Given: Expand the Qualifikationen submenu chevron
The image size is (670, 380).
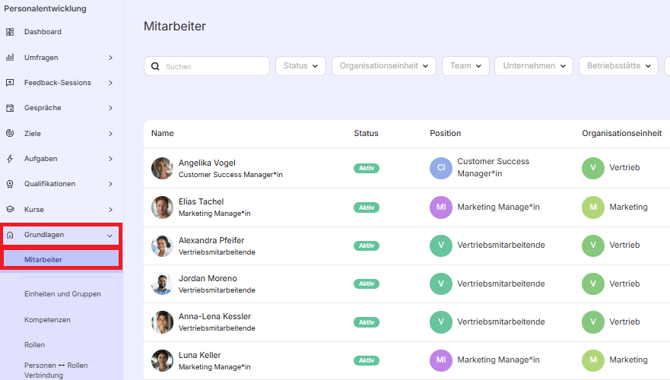Looking at the screenshot, I should click(x=110, y=184).
